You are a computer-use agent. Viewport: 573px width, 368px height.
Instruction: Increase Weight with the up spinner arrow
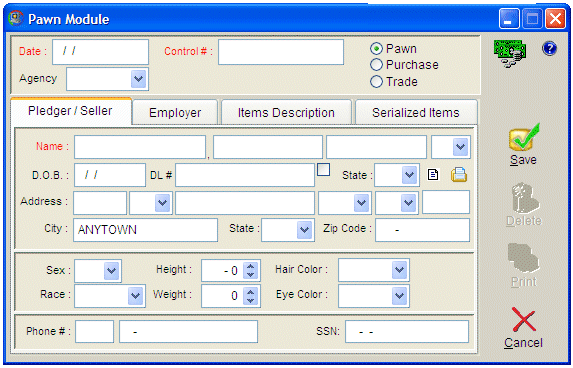click(x=251, y=292)
